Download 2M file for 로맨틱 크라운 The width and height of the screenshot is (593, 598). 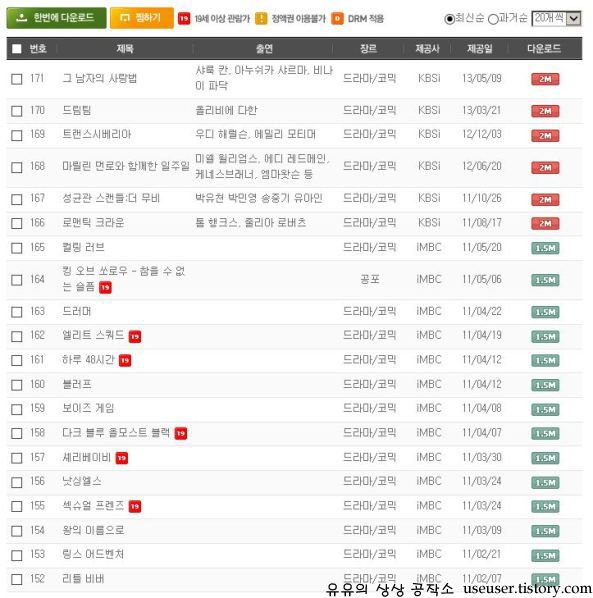[x=545, y=223]
